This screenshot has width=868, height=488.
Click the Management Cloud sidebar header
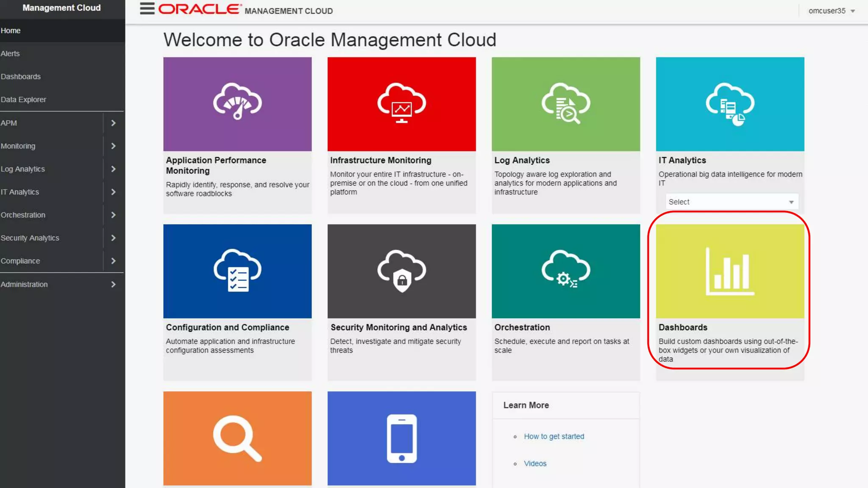61,8
